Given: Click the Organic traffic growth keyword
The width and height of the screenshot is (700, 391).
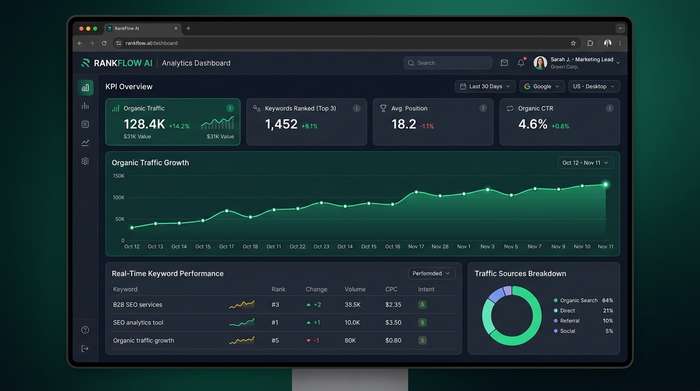Looking at the screenshot, I should (x=143, y=341).
